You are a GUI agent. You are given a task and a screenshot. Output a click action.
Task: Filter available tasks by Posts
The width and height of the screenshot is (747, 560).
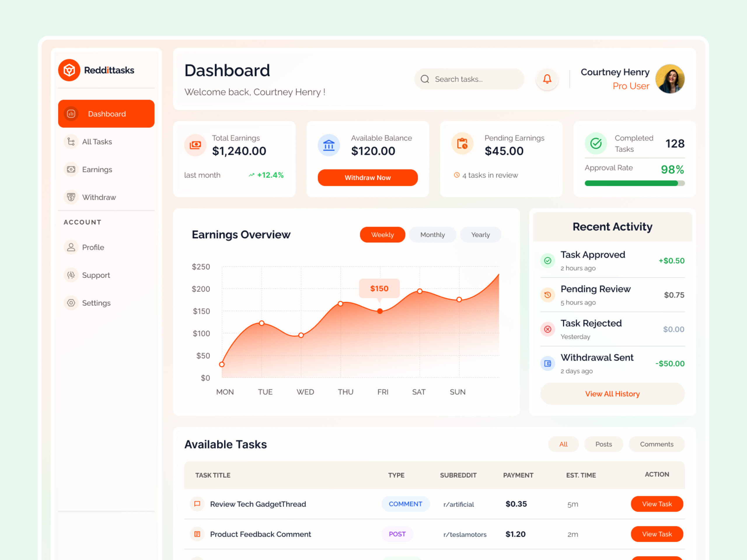click(x=603, y=444)
